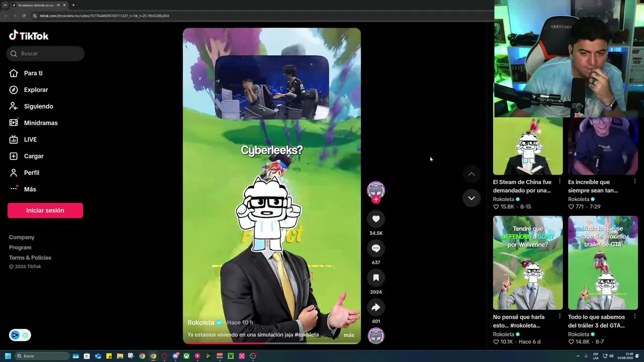The image size is (644, 362).
Task: Open the Program footer link
Action: pyautogui.click(x=20, y=247)
